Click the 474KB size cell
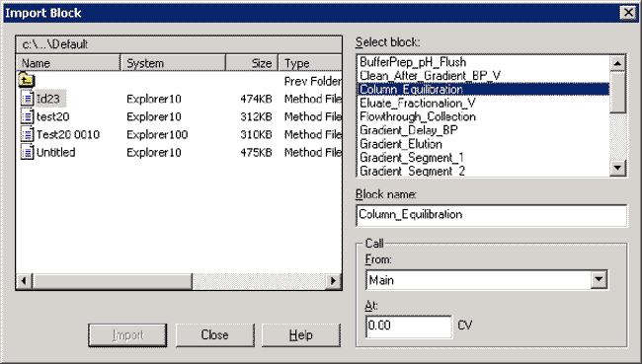This screenshot has width=642, height=364. (256, 99)
